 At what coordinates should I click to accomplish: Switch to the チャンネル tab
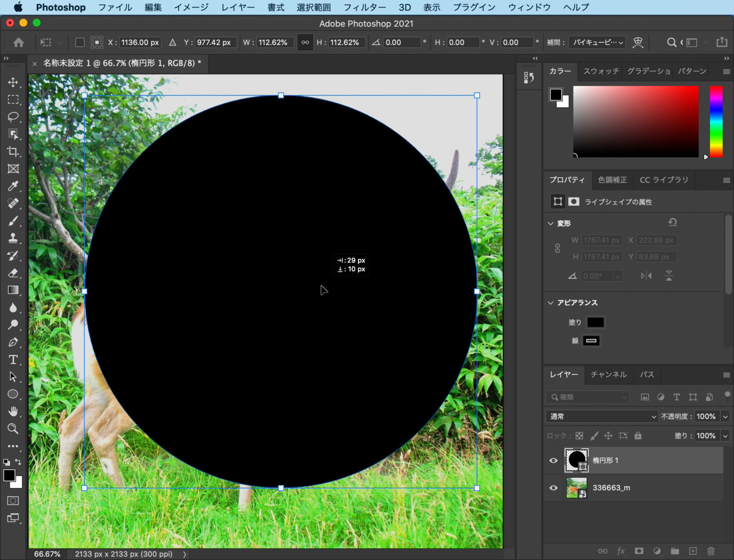608,375
